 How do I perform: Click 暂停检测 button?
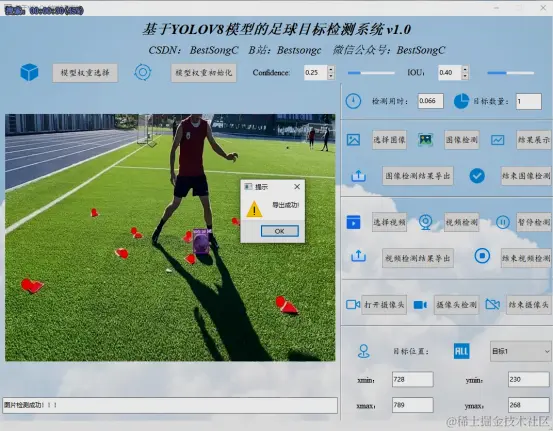click(534, 222)
